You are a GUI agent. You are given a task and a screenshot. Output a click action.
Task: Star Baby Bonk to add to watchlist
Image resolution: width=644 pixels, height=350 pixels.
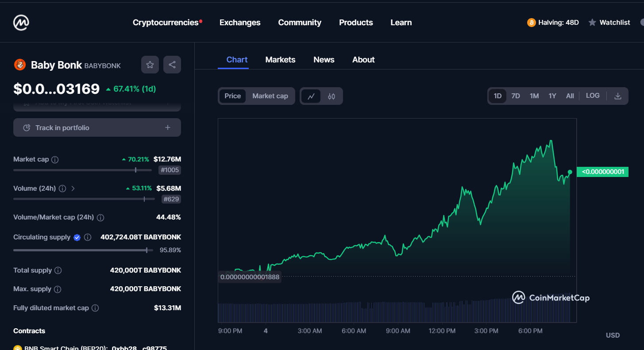(150, 65)
